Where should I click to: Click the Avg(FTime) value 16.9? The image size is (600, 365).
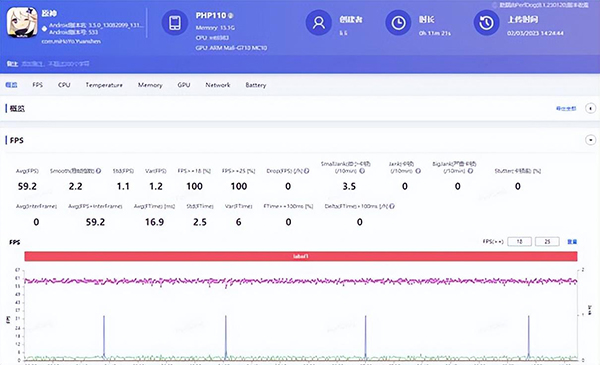tap(154, 222)
